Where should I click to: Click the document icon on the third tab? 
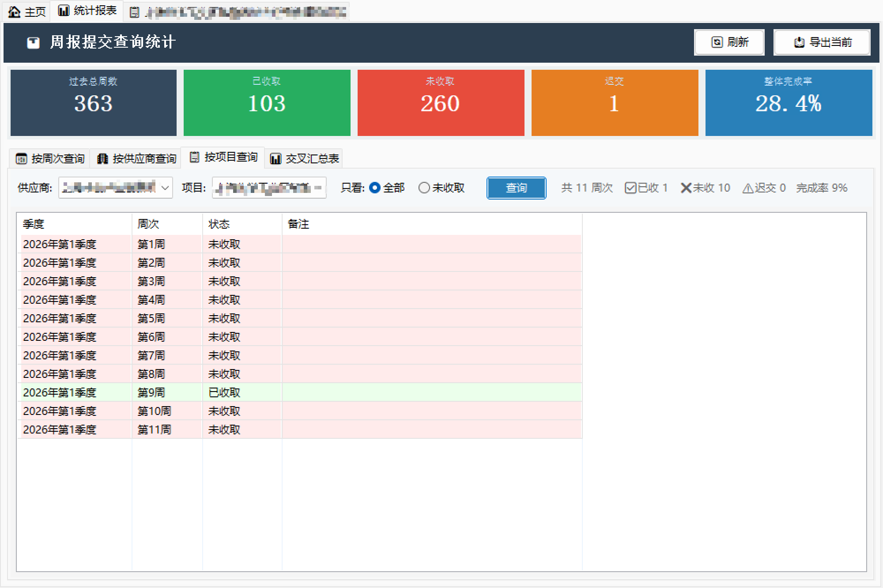pos(134,12)
